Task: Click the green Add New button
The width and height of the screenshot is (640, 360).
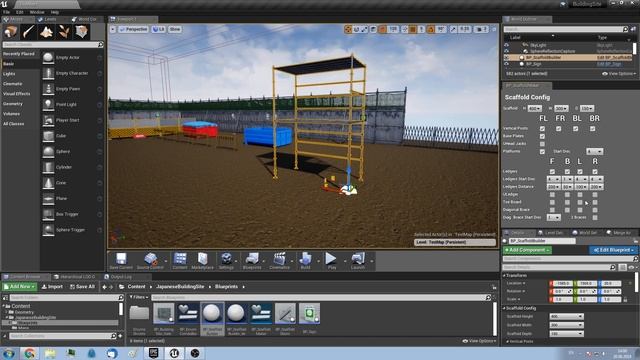Action: [x=19, y=287]
